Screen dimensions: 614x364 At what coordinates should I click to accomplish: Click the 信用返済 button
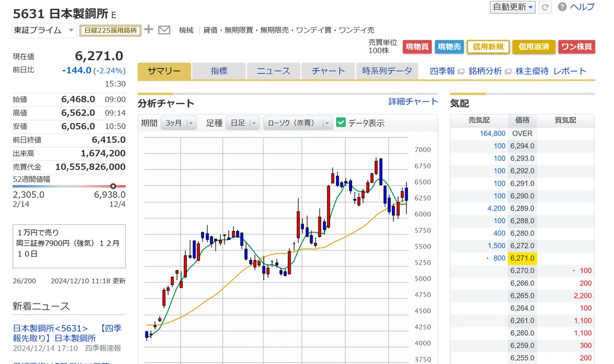[x=534, y=47]
